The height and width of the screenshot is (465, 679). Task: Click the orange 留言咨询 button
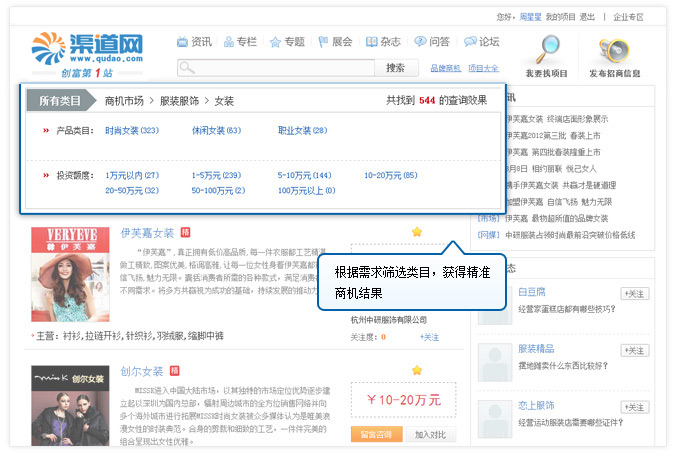point(376,434)
